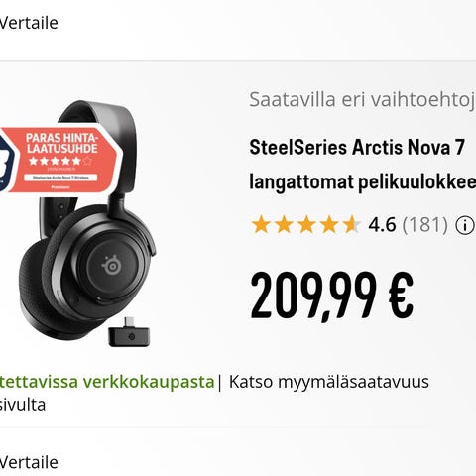The height and width of the screenshot is (476, 476).
Task: Click the blue shield icon on the badge
Action: click(7, 161)
